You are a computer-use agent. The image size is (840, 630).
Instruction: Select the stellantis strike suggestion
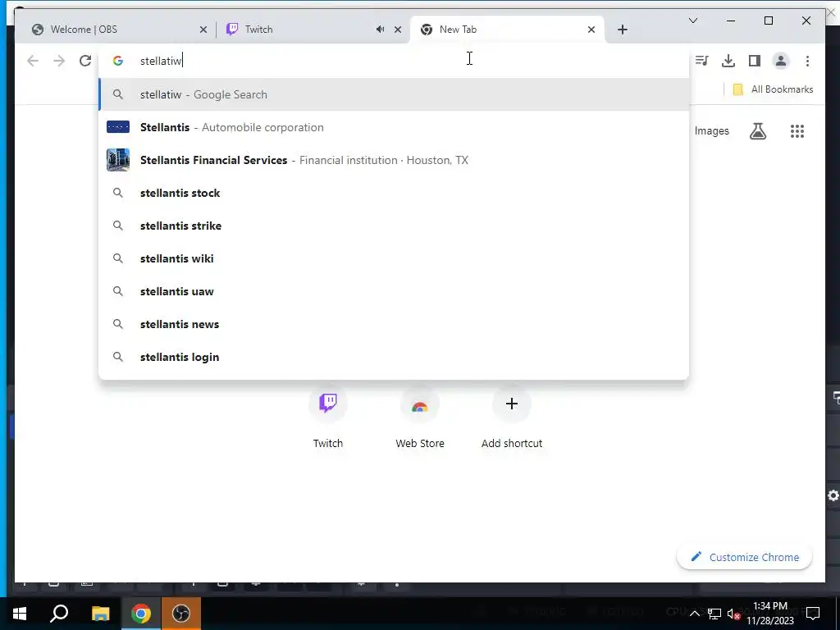pyautogui.click(x=394, y=226)
